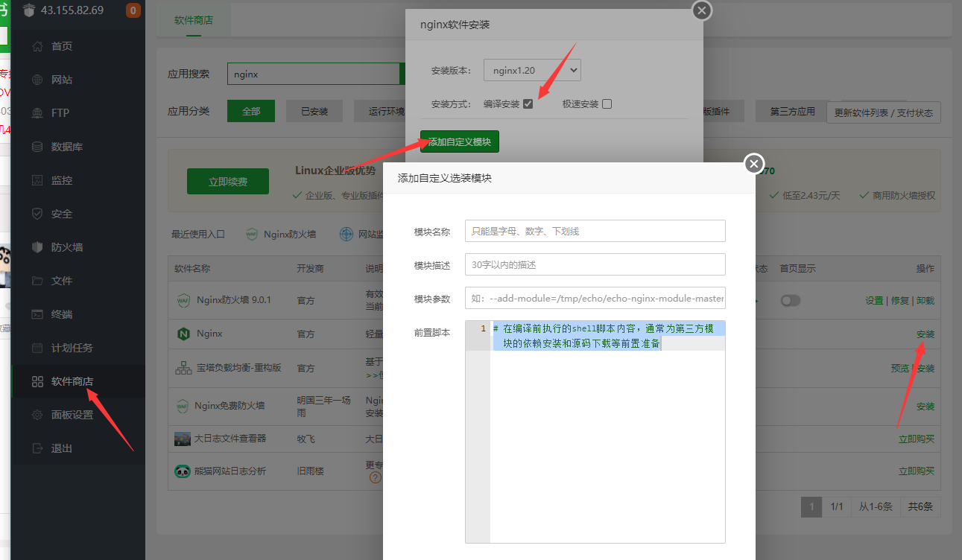Click the Nginx免费防火墙 row icon

pos(183,406)
